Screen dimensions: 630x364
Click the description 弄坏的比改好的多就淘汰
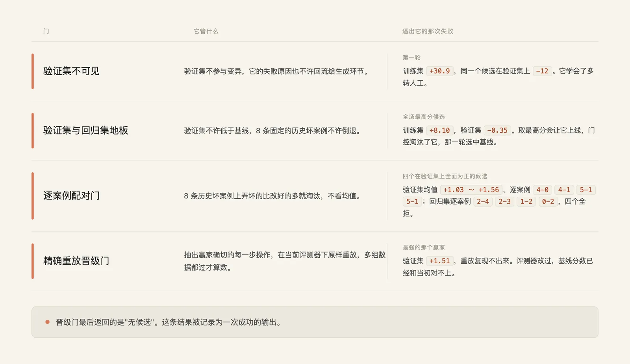[274, 196]
